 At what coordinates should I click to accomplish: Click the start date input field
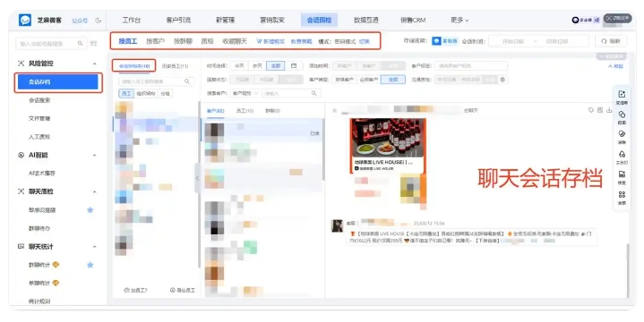click(x=512, y=41)
